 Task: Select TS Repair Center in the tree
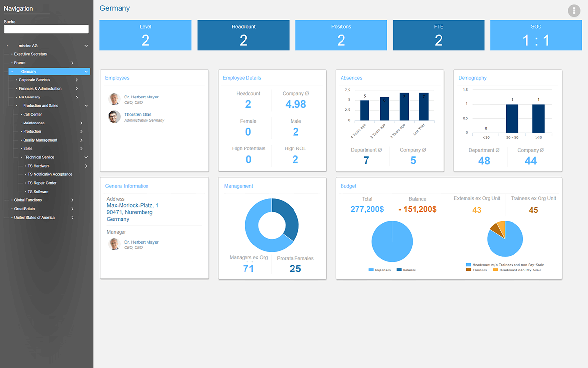click(x=42, y=183)
